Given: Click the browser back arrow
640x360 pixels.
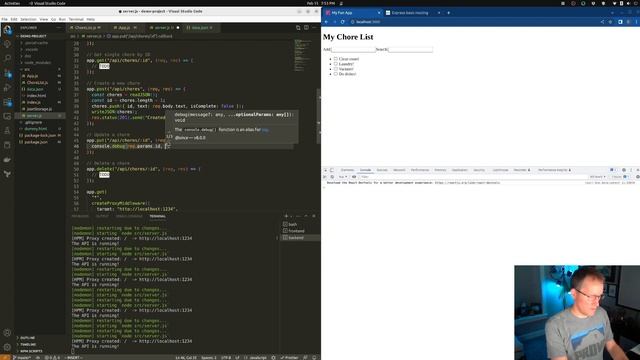Looking at the screenshot, I should [x=326, y=22].
